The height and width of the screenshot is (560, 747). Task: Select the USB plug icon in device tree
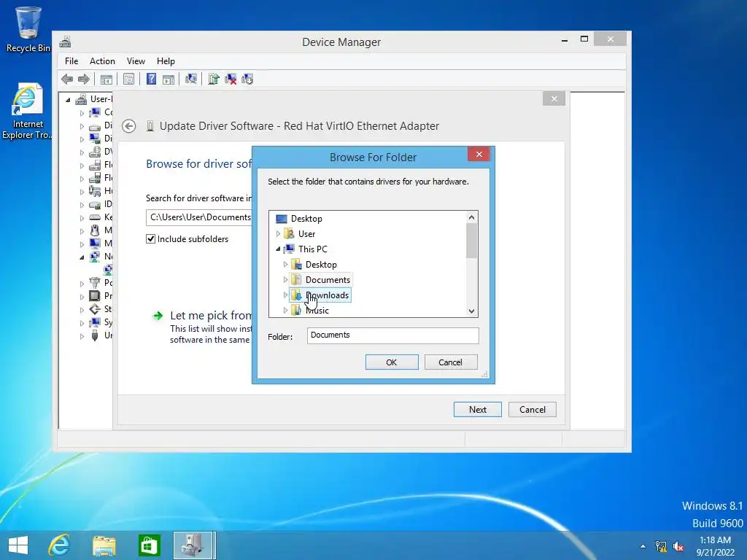(95, 335)
